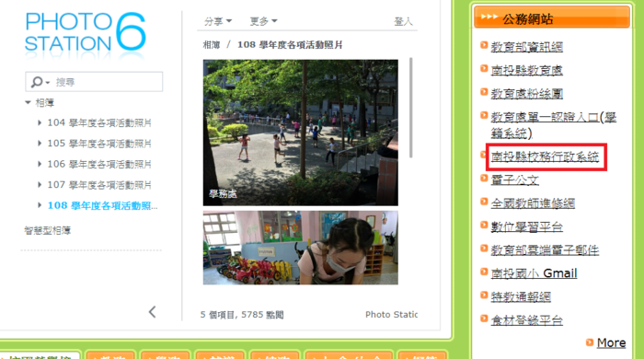Click the Photo Station 6 logo
The width and height of the screenshot is (644, 359).
85,32
